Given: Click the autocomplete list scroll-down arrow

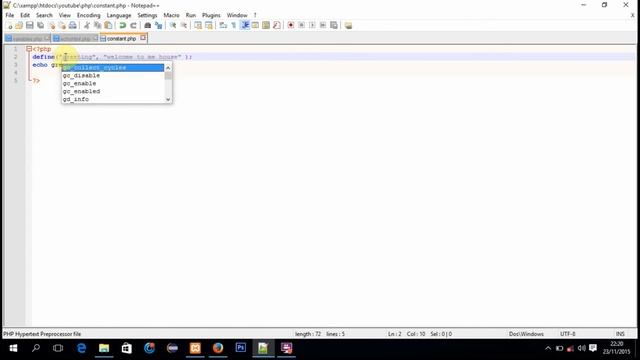Looking at the screenshot, I should click(168, 99).
